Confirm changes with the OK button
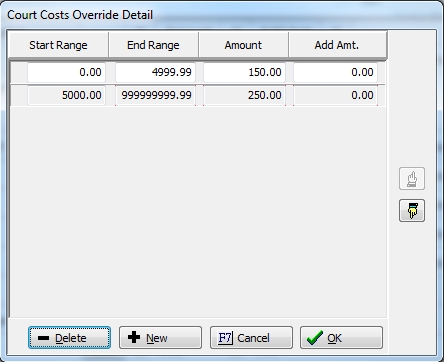This screenshot has height=362, width=444. [341, 338]
